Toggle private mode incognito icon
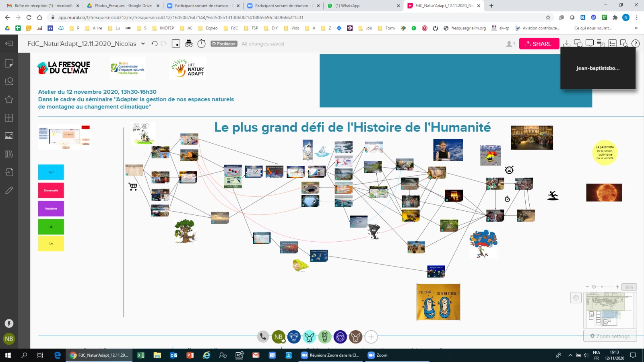 tap(189, 44)
